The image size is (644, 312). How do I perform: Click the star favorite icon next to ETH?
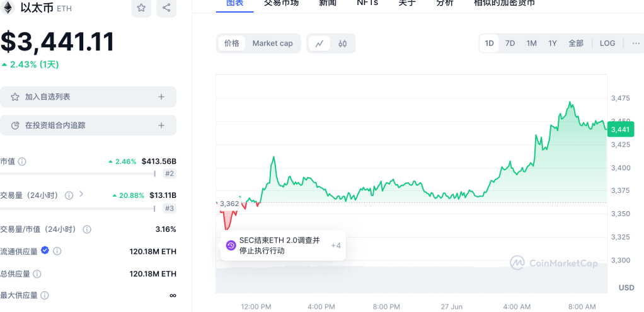pos(141,8)
